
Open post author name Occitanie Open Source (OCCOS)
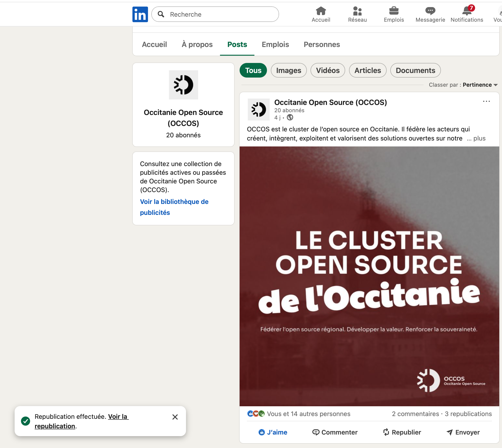coord(331,102)
